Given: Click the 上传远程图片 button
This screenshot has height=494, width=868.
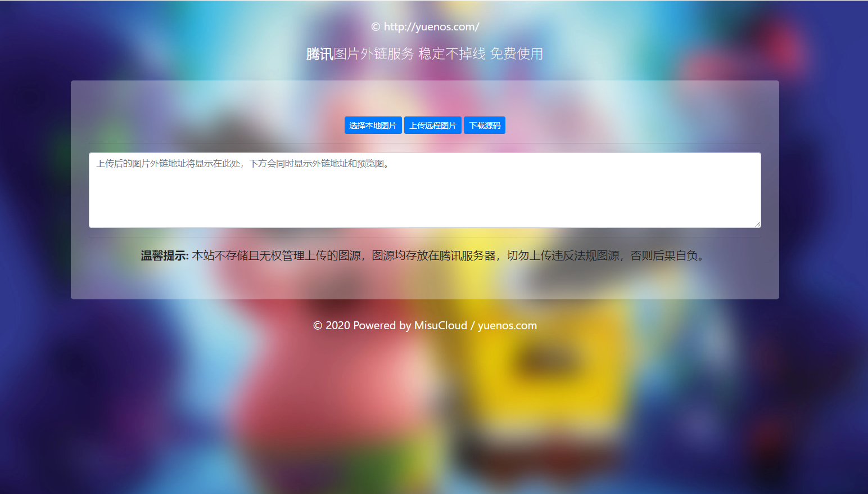Looking at the screenshot, I should [x=432, y=125].
